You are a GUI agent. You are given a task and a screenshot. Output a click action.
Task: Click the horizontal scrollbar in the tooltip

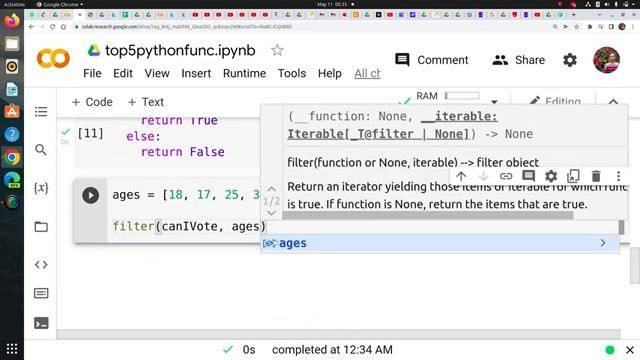click(x=428, y=216)
